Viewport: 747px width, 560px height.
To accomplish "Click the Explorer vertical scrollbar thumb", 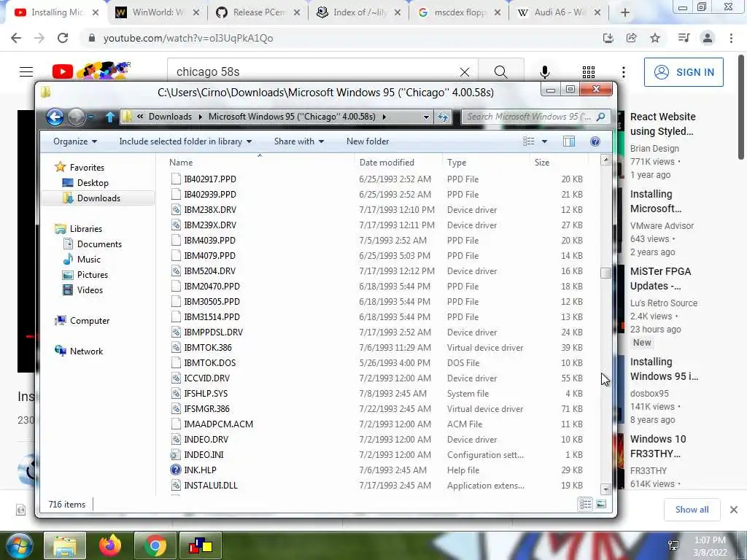I will tap(605, 273).
